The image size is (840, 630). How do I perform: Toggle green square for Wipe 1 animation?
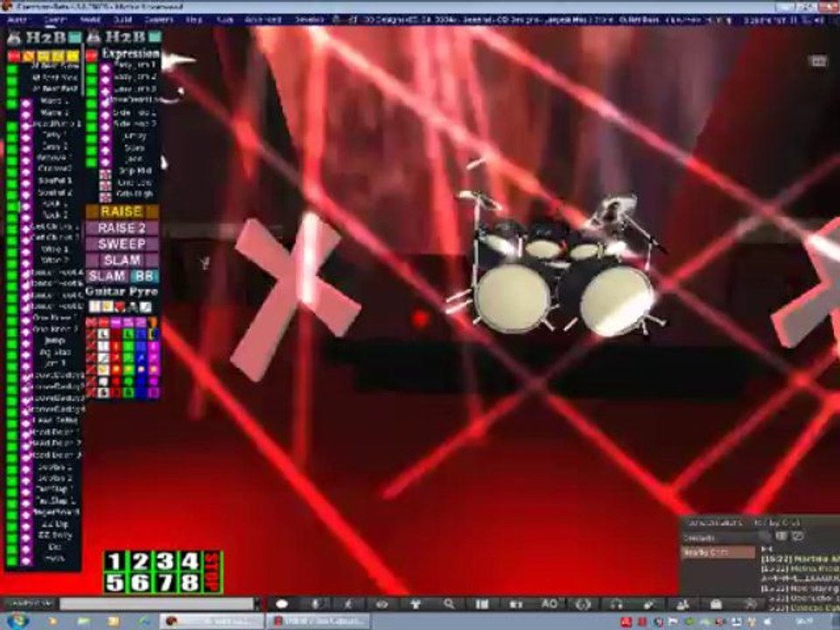11,252
